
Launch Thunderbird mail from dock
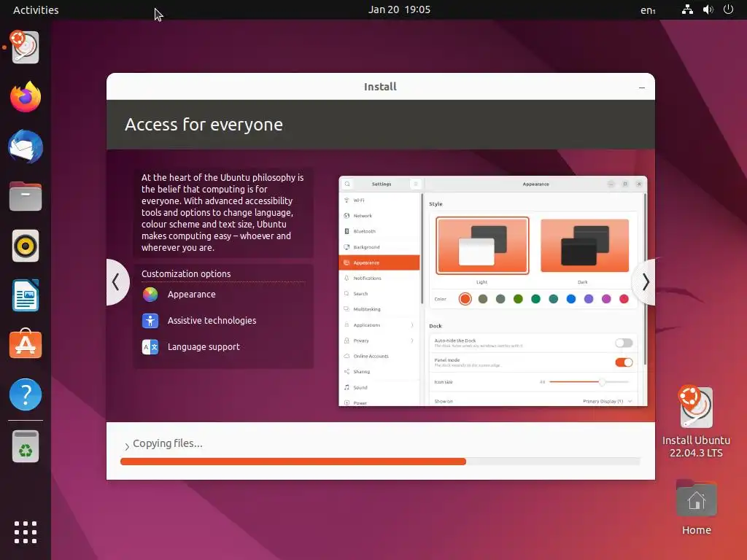pos(26,147)
